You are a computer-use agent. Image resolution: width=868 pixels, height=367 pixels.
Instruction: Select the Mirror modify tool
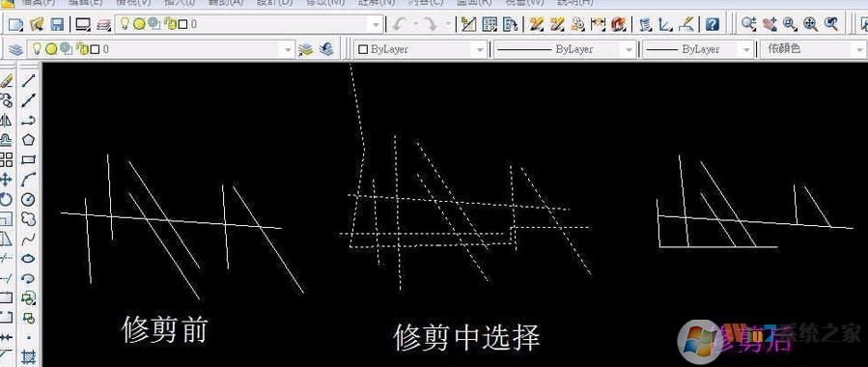pyautogui.click(x=6, y=120)
